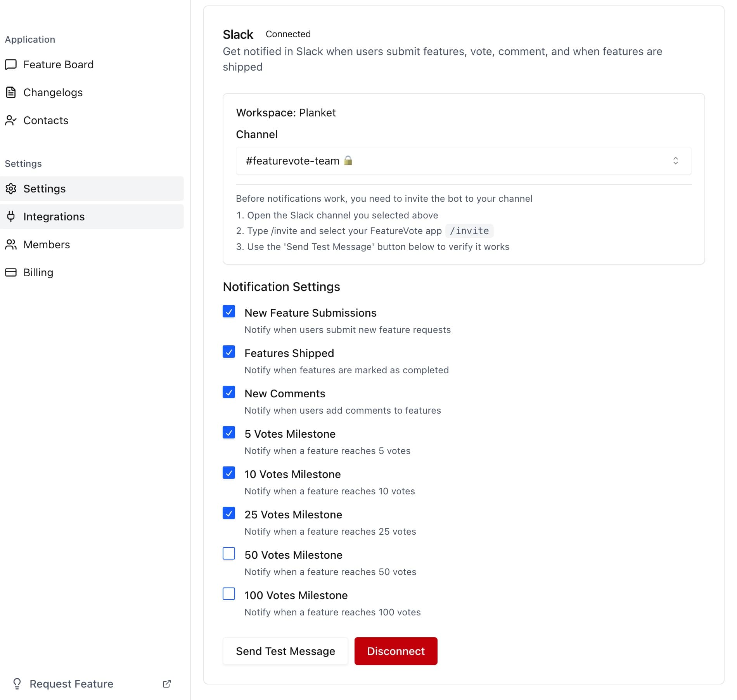Click the 'New Feature Submissions' label
The height and width of the screenshot is (700, 737).
point(310,313)
